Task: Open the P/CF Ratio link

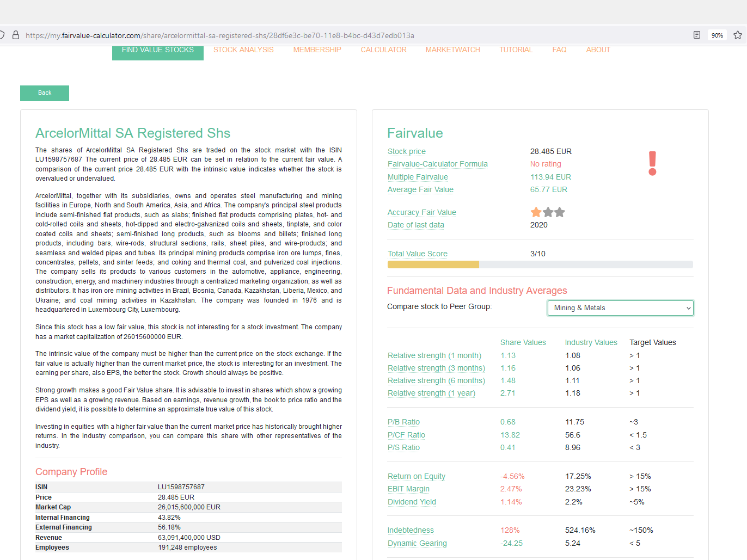Action: pos(406,435)
